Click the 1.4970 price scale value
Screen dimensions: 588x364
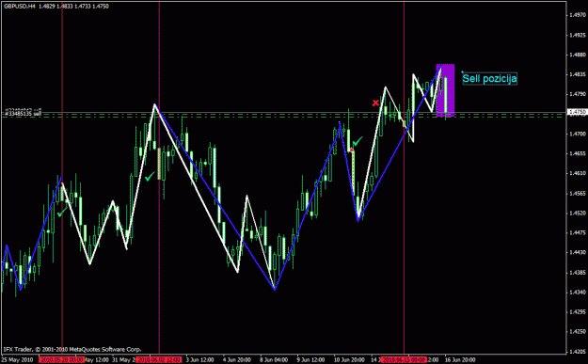[578, 15]
